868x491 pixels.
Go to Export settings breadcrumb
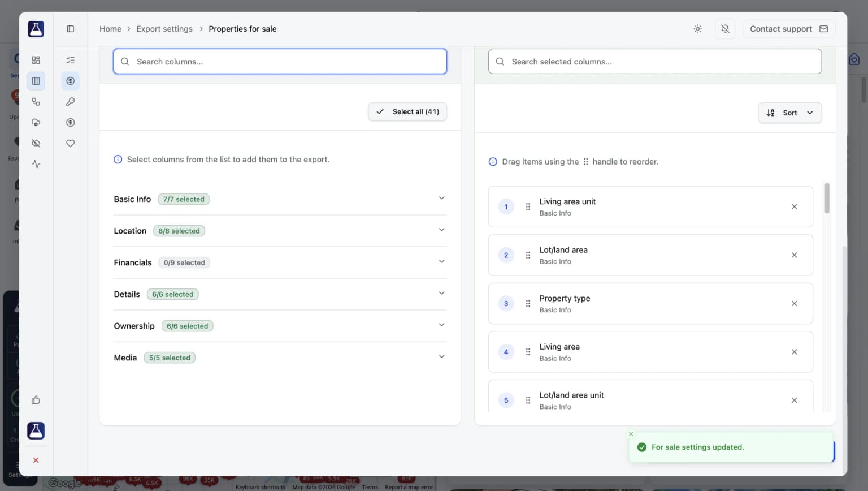coord(164,29)
